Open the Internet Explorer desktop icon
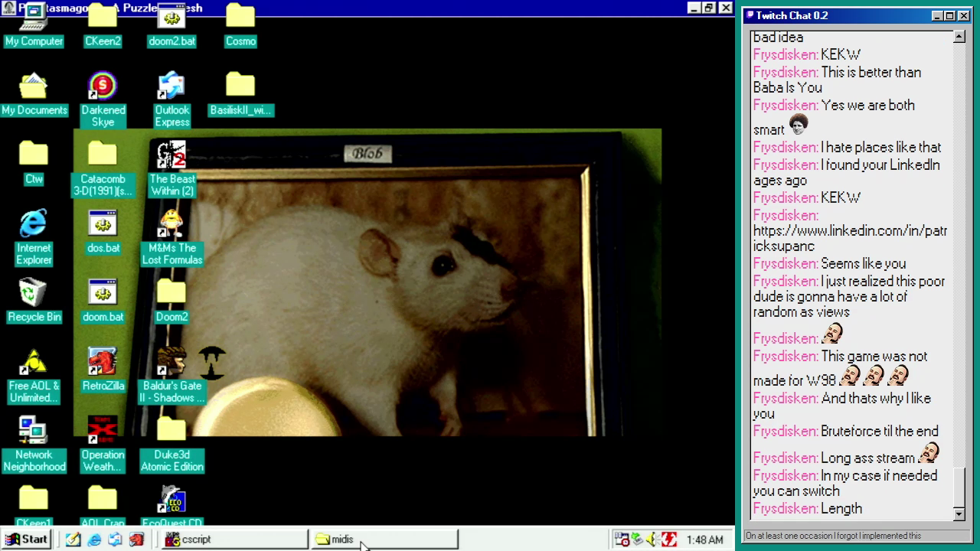This screenshot has height=551, width=980. [34, 238]
